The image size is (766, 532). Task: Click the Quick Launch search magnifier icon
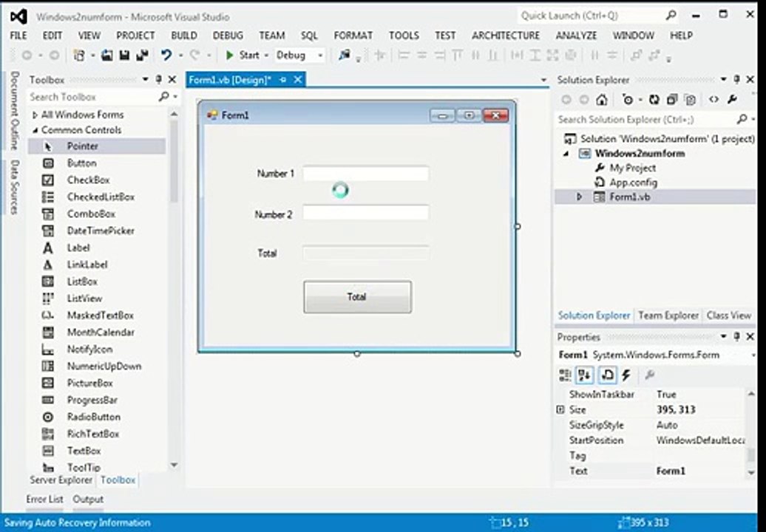pyautogui.click(x=671, y=16)
